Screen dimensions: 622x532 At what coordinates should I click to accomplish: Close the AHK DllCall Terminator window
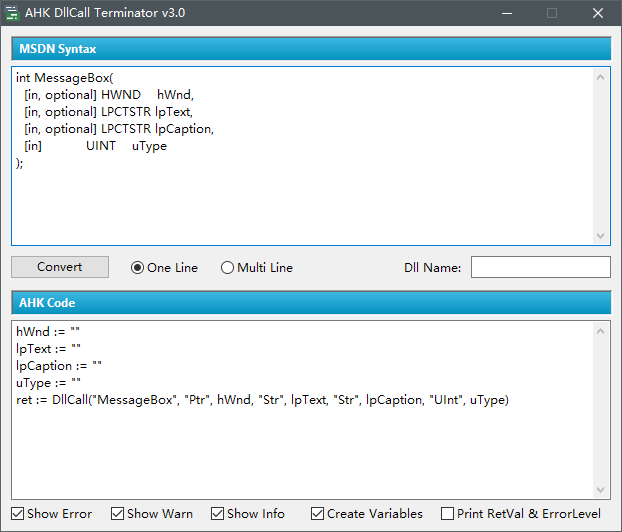click(598, 13)
